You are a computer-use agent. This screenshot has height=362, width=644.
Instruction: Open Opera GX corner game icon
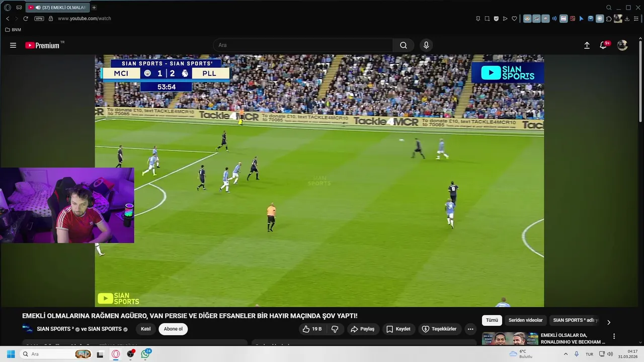pos(19,8)
